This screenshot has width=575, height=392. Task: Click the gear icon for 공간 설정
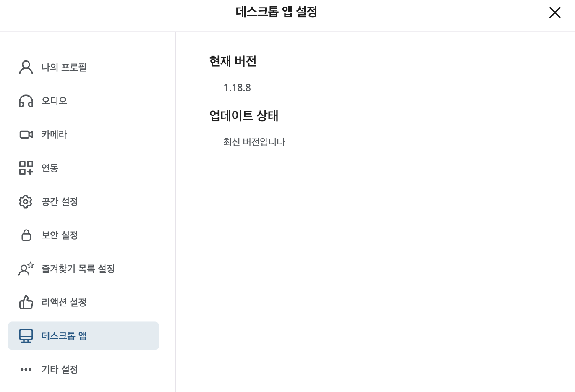click(26, 201)
